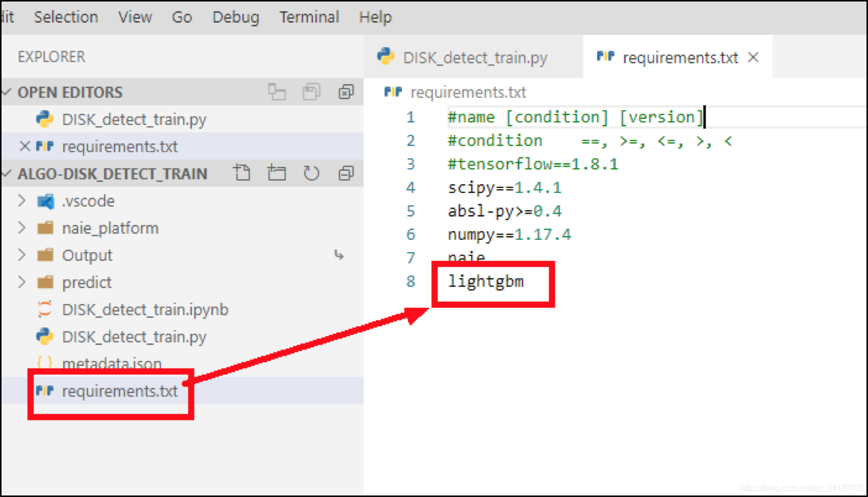Image resolution: width=868 pixels, height=497 pixels.
Task: Close the requirements.txt editor tab
Action: (x=753, y=57)
